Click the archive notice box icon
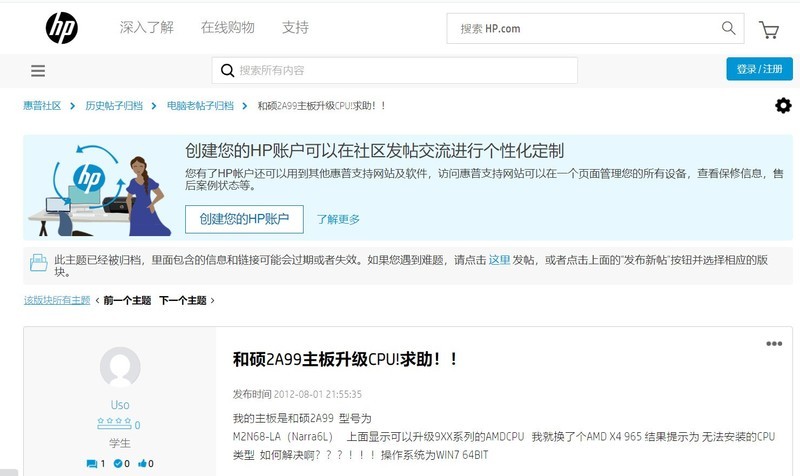Image resolution: width=800 pixels, height=476 pixels. [38, 263]
